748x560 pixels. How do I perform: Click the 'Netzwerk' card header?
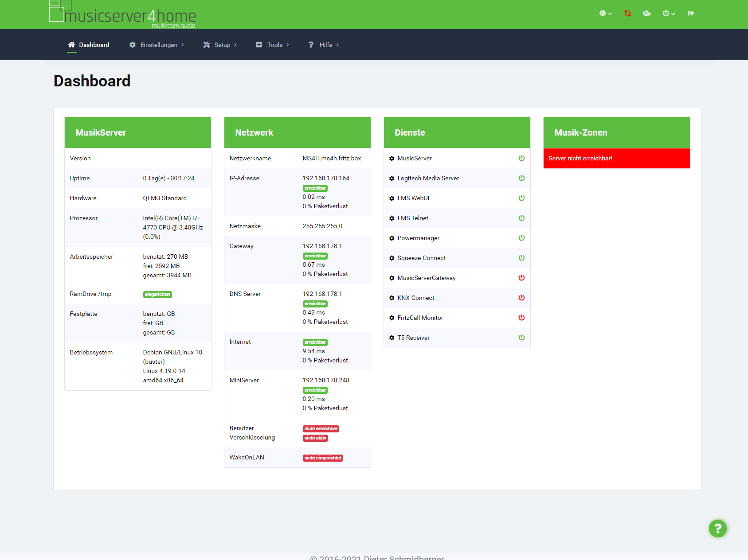[x=298, y=132]
